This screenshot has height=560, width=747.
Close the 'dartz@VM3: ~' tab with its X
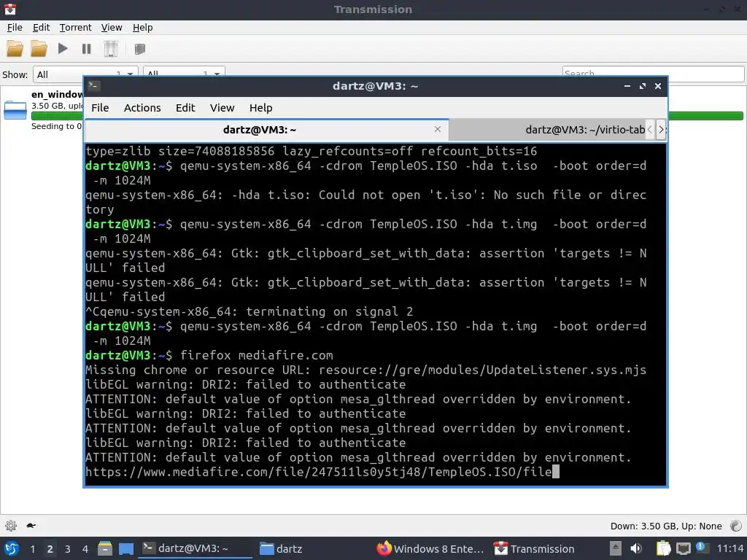(438, 129)
